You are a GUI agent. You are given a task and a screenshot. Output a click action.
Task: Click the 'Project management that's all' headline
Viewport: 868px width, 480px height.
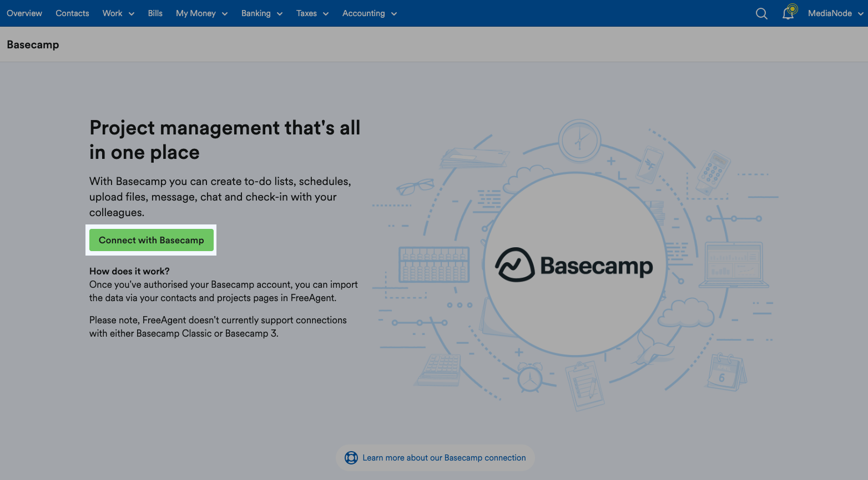coord(225,140)
